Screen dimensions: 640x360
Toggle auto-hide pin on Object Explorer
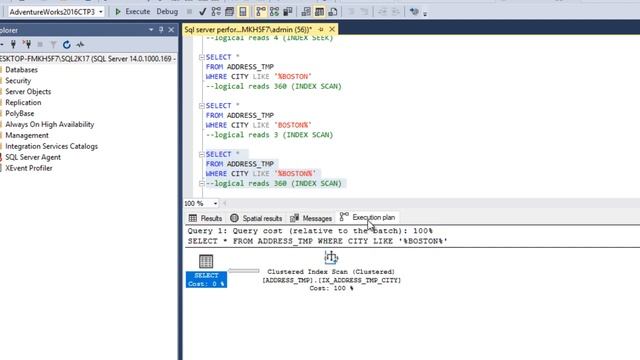pos(161,30)
